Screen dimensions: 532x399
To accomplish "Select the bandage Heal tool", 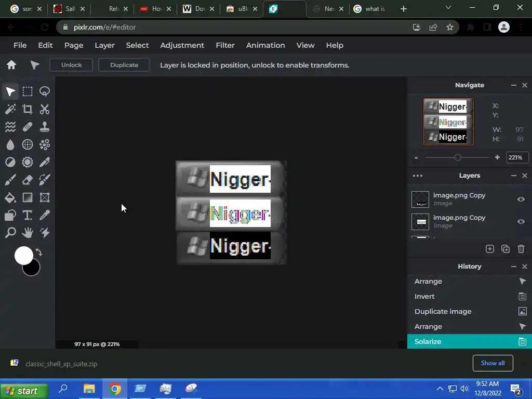I will point(28,127).
